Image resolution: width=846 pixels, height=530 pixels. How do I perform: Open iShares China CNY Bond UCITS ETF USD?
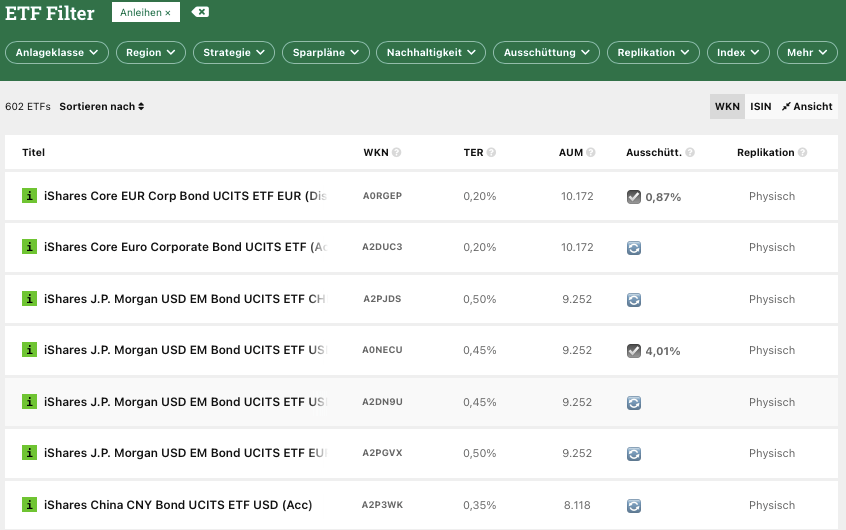click(x=178, y=505)
